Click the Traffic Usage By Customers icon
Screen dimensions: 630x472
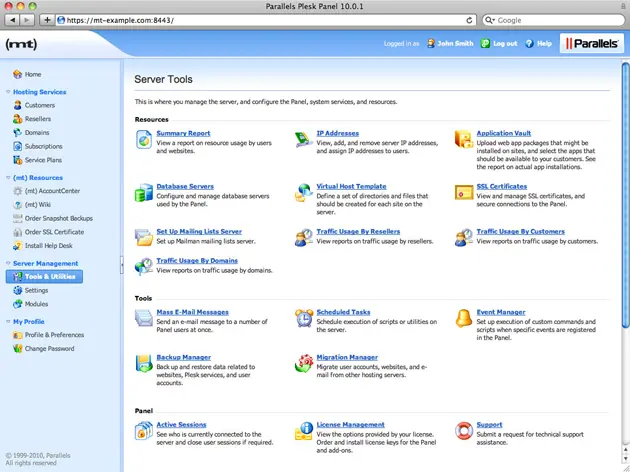[x=464, y=237]
